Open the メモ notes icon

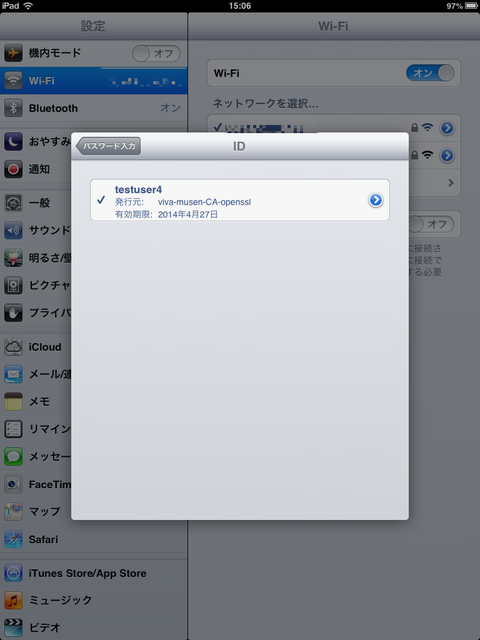(13, 402)
